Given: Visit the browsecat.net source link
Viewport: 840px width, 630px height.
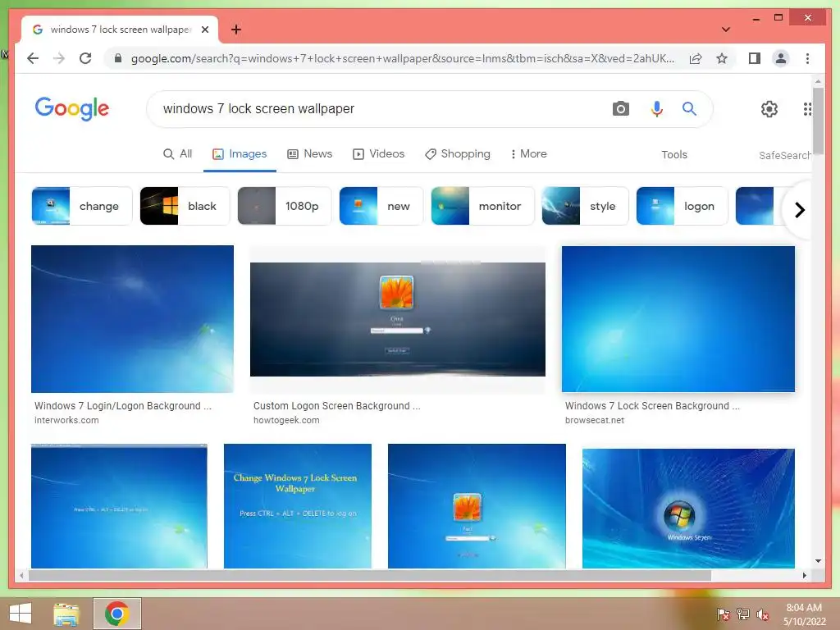Looking at the screenshot, I should point(594,421).
